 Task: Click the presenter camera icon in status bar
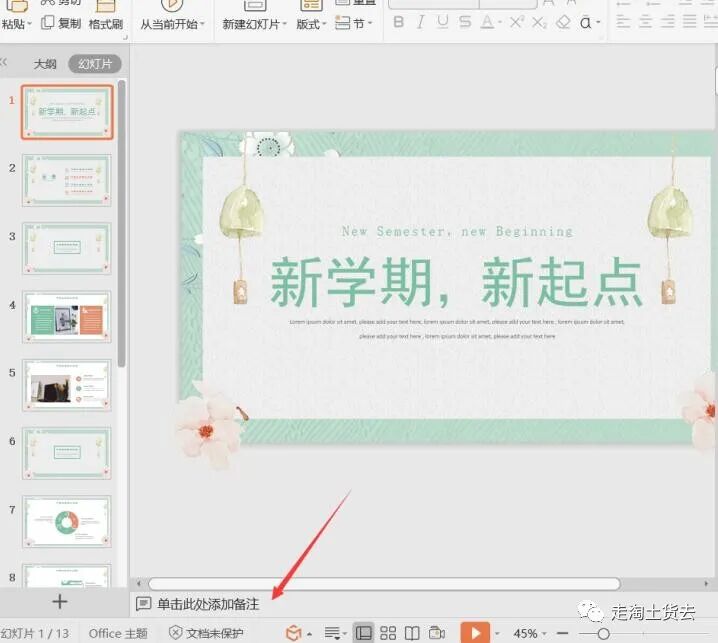coord(436,633)
